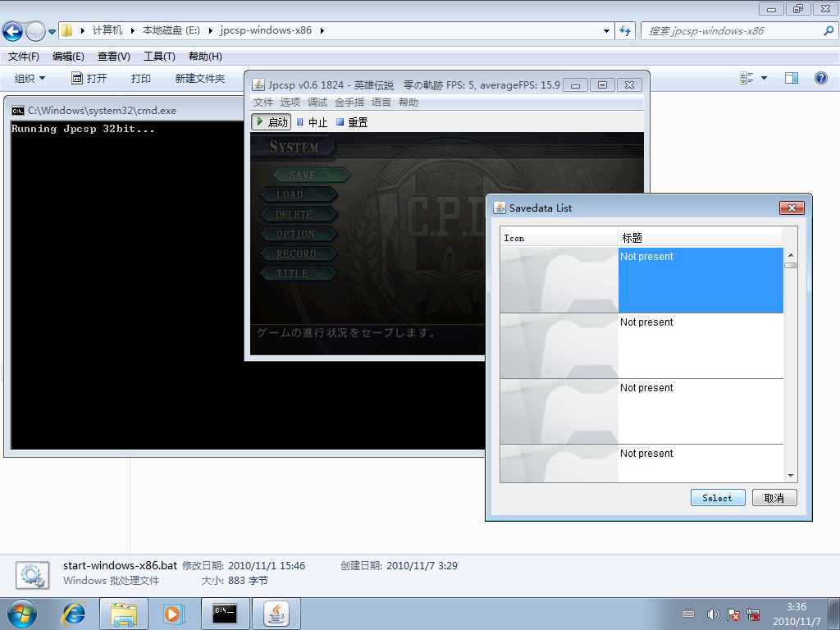Click the 中止 pause button in Jpcsp
The height and width of the screenshot is (630, 840).
(312, 122)
